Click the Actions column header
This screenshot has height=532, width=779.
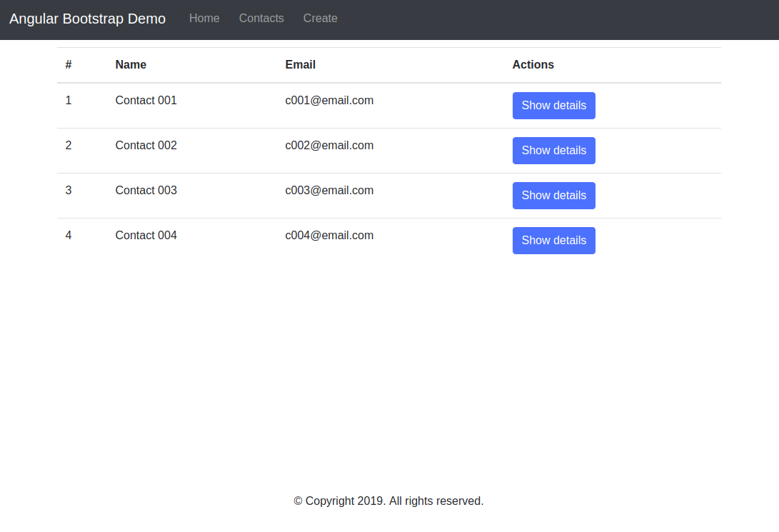(x=533, y=64)
